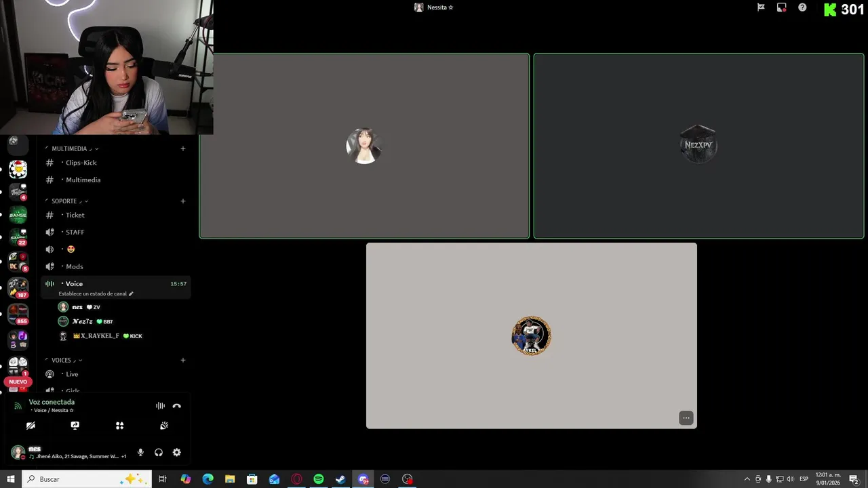868x488 pixels.
Task: Disconnect from voice with hang-up icon
Action: (x=177, y=406)
